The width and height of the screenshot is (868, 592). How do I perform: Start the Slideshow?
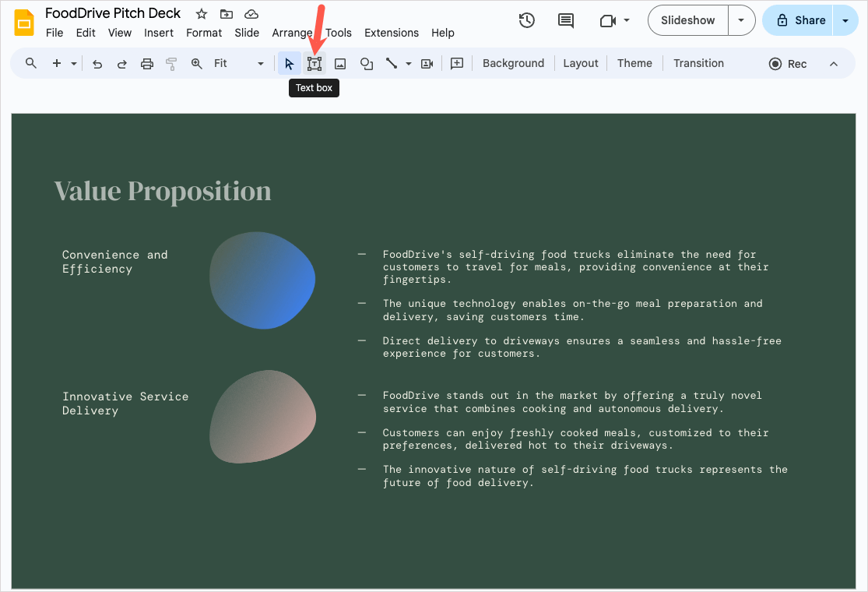[688, 20]
